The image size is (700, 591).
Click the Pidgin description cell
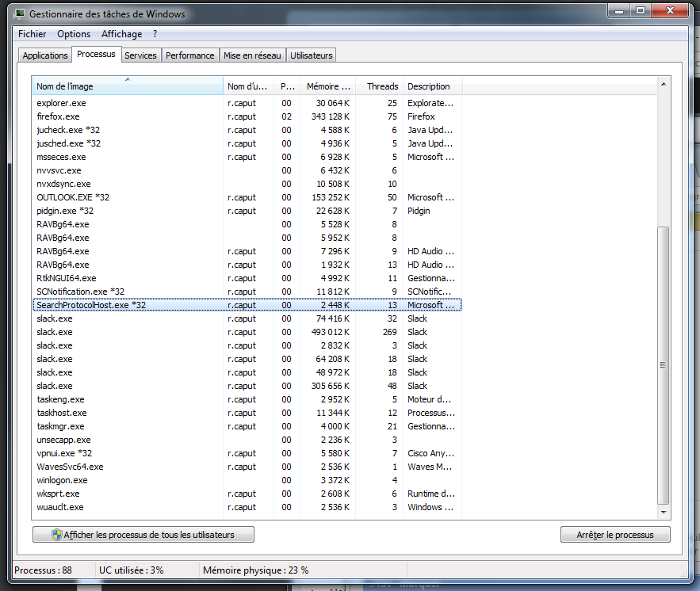(x=419, y=211)
